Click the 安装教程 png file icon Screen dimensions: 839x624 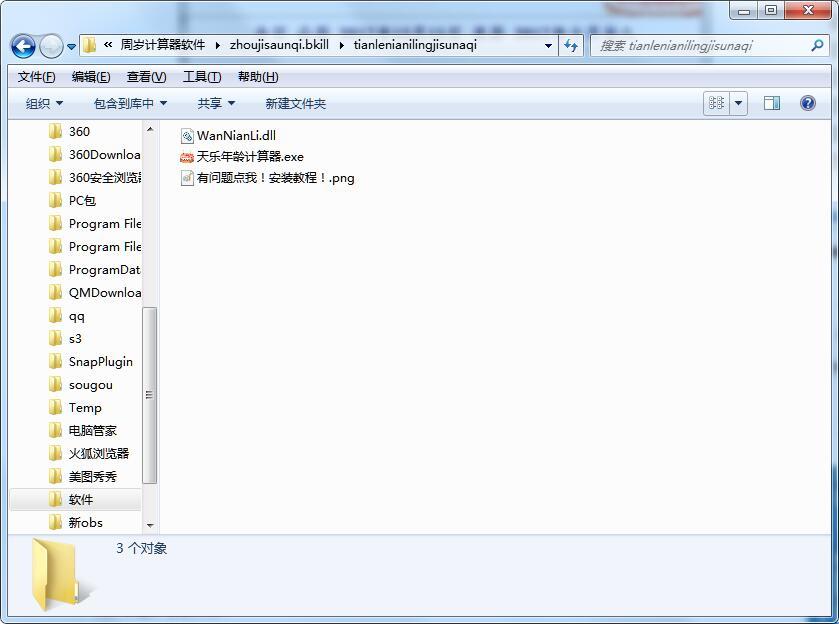(187, 178)
